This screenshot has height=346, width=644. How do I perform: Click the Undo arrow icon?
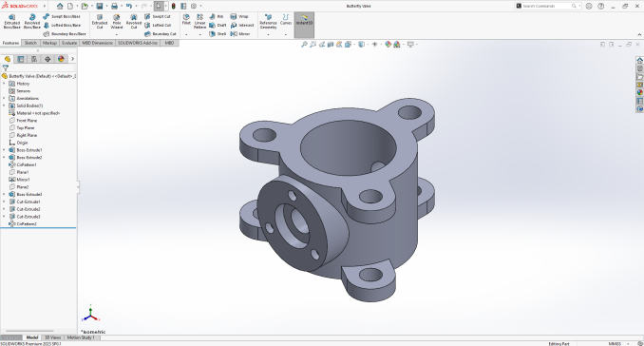(x=129, y=6)
